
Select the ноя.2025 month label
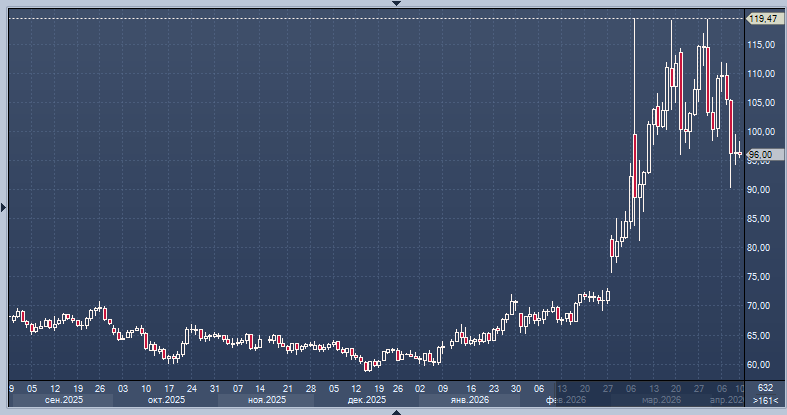pyautogui.click(x=266, y=400)
